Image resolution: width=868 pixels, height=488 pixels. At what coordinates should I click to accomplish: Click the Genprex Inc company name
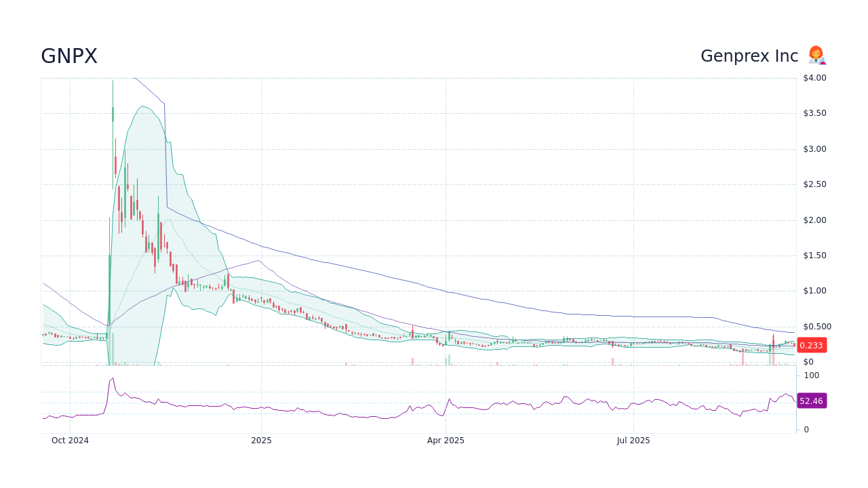pyautogui.click(x=749, y=56)
